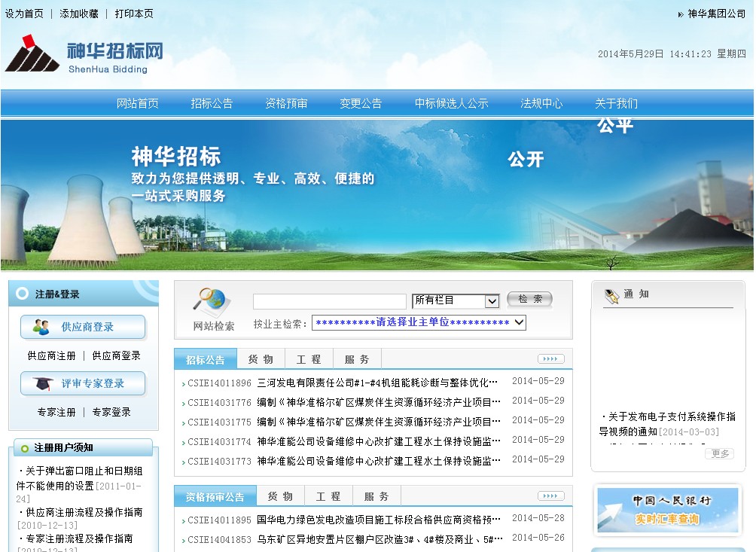Open 关于我们 in the navigation bar

pyautogui.click(x=616, y=103)
